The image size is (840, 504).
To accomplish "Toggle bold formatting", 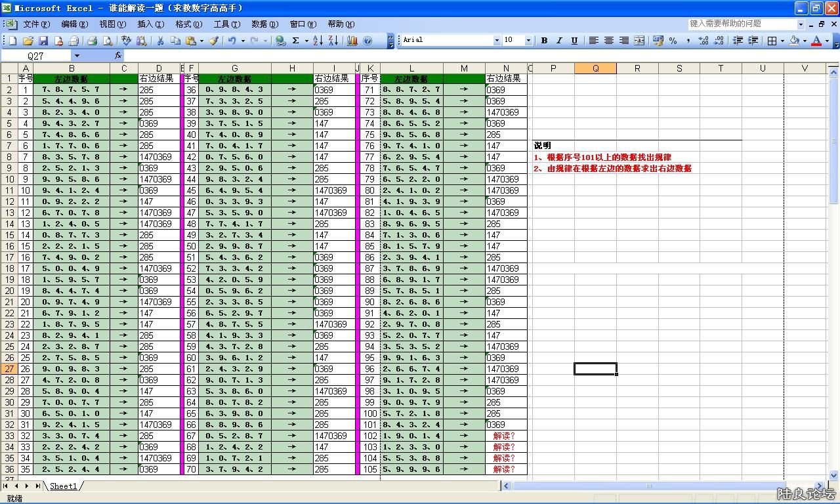I will click(x=544, y=41).
